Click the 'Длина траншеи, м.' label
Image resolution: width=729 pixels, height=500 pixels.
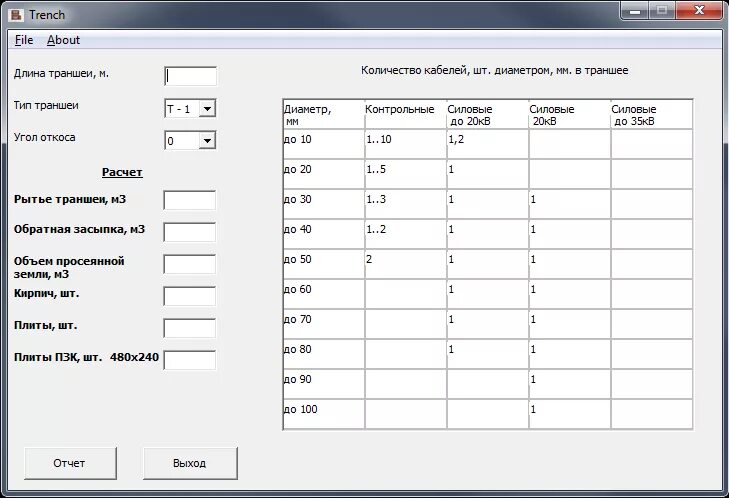(61, 73)
